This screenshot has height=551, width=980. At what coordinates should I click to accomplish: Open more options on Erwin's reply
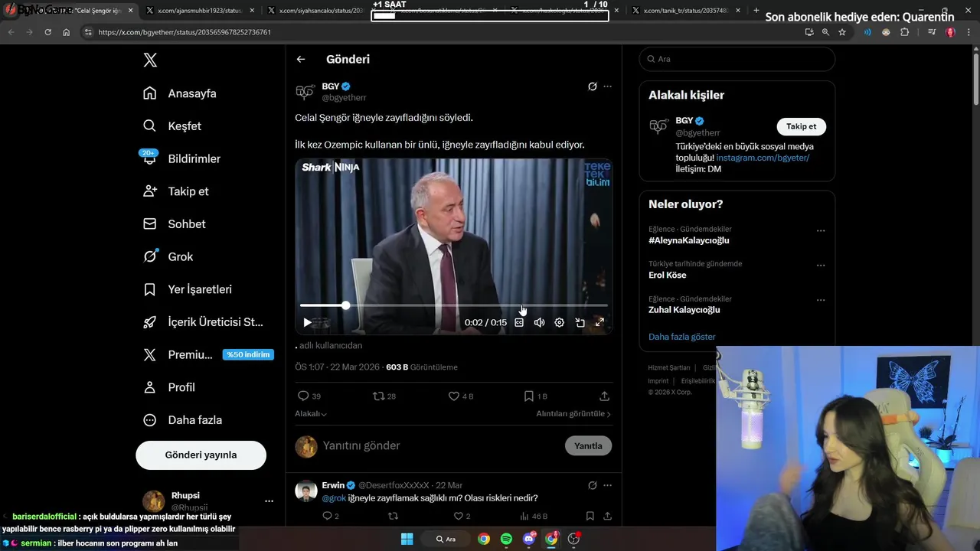[607, 485]
